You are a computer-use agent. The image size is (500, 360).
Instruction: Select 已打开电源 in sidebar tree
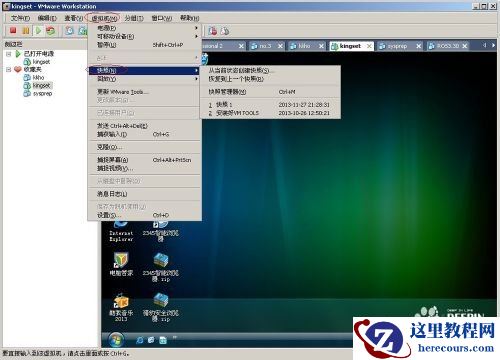[x=39, y=54]
